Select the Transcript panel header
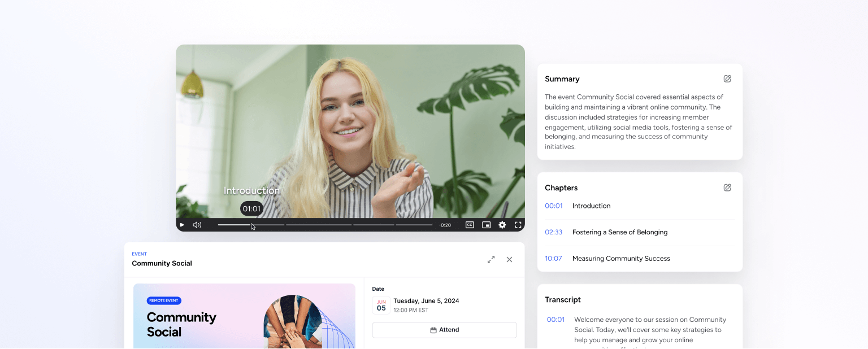The image size is (868, 349). [563, 299]
